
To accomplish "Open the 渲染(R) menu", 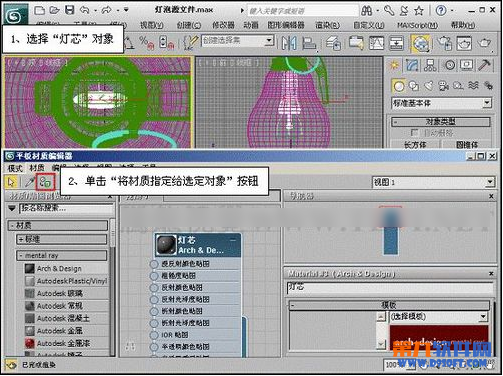I will 327,25.
